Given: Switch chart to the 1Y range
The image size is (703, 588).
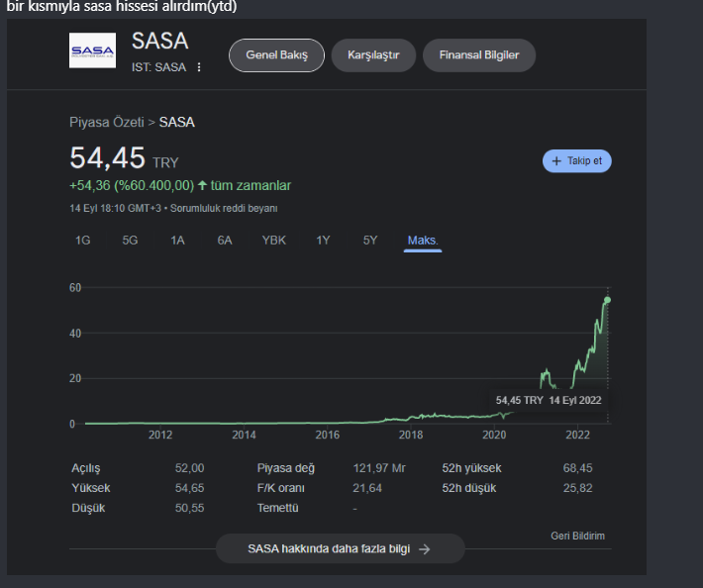Looking at the screenshot, I should point(323,241).
